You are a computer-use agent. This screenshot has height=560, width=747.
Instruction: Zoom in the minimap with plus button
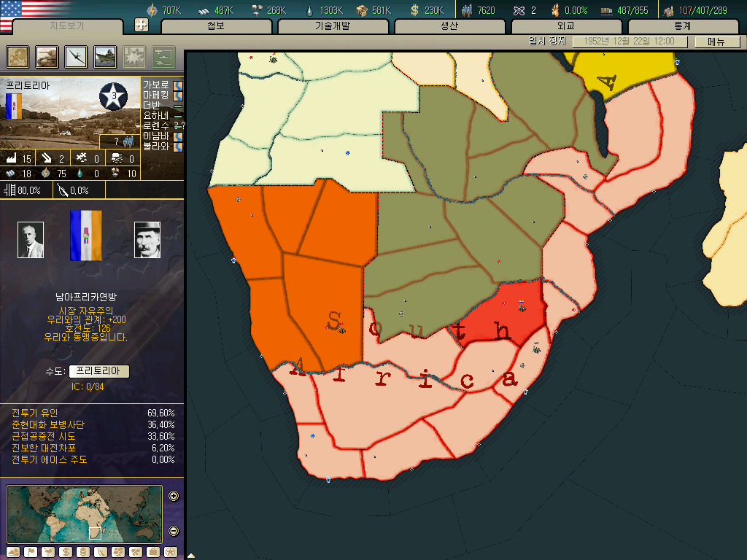pyautogui.click(x=174, y=496)
